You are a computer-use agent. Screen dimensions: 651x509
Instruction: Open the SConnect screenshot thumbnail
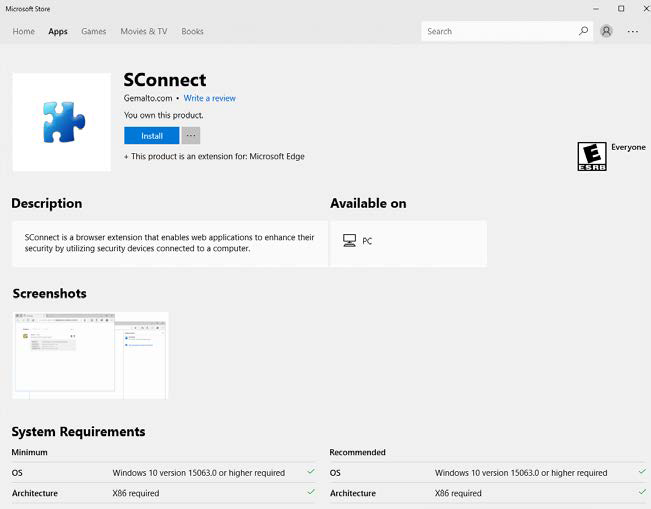[x=90, y=355]
